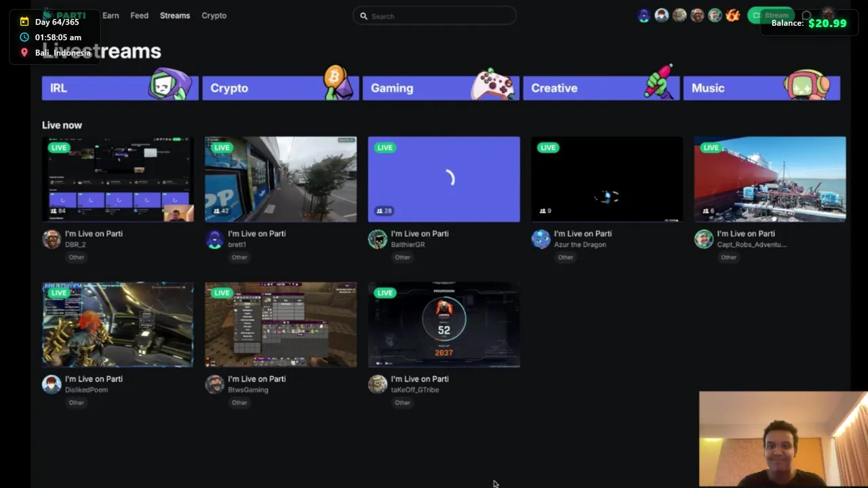The height and width of the screenshot is (488, 868).
Task: Open DislikedPoem game stream thumbnail
Action: (x=118, y=325)
